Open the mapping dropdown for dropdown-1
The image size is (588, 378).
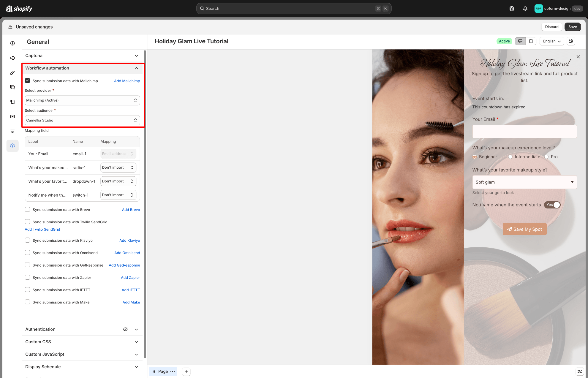pos(118,181)
